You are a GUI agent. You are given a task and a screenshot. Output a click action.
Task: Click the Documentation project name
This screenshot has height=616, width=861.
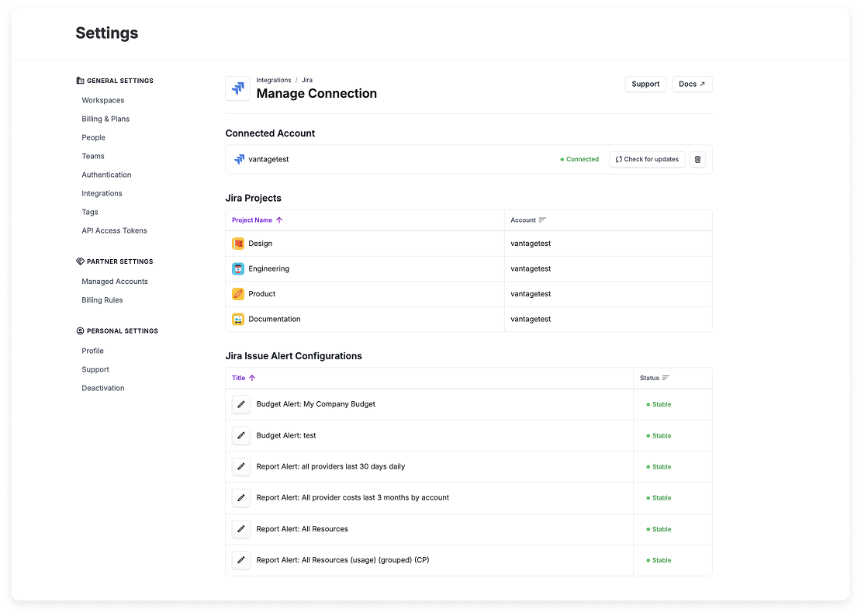click(x=275, y=320)
